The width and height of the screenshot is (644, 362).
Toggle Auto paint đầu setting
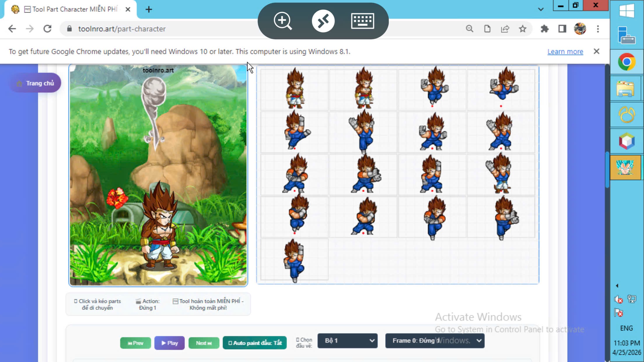(x=255, y=343)
